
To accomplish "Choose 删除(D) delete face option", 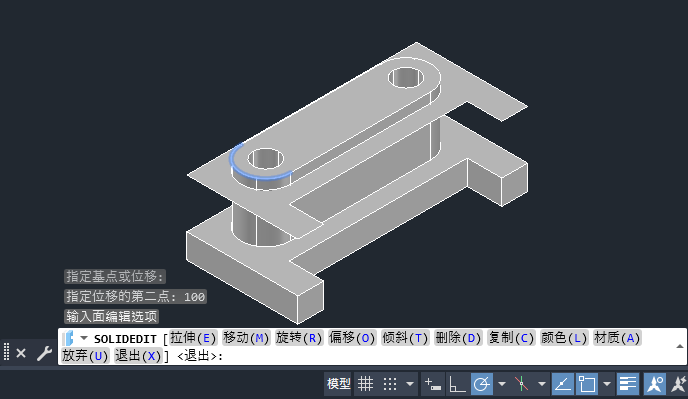I will point(458,338).
